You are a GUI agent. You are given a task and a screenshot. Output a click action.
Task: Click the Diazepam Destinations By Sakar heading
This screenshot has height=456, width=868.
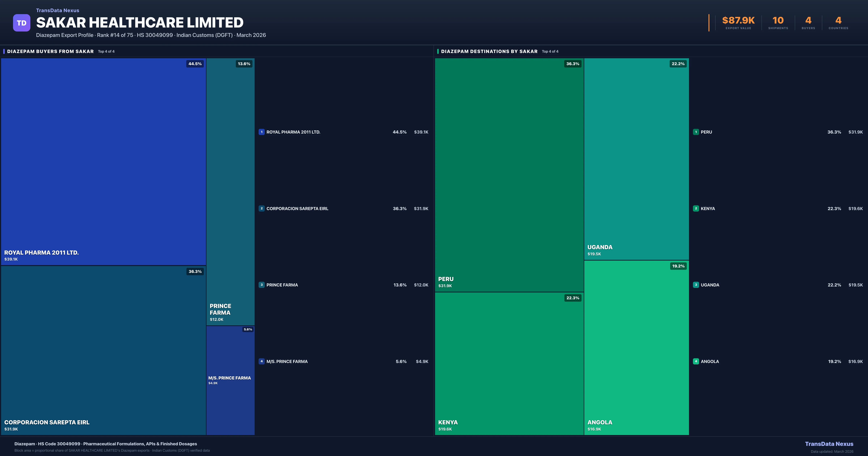(489, 51)
